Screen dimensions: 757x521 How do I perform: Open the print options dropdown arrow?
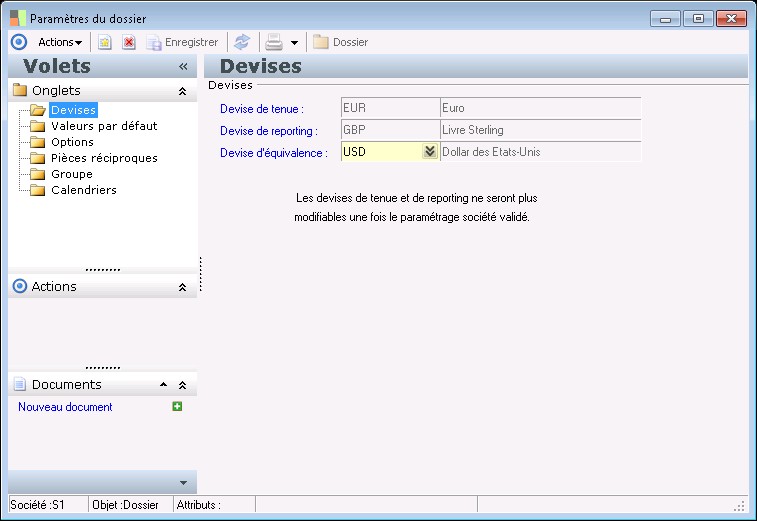(294, 43)
